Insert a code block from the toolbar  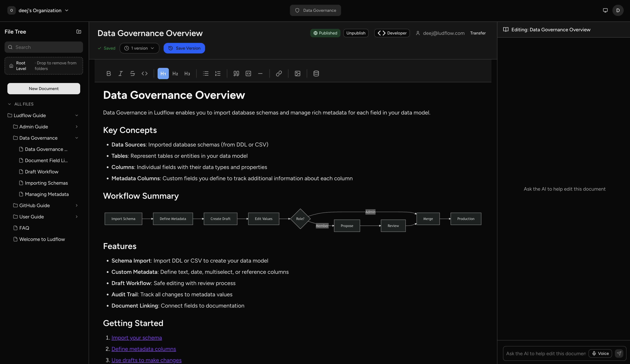[248, 73]
